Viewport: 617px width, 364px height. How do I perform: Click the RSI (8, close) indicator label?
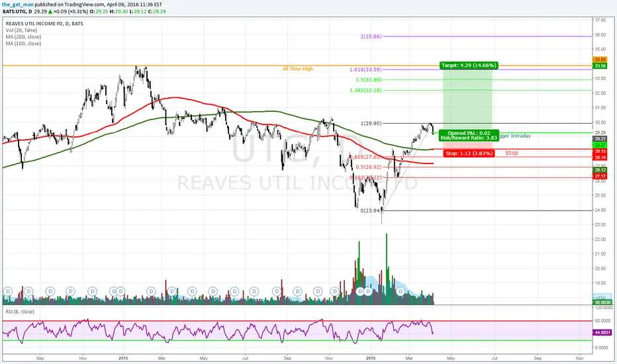[x=20, y=312]
